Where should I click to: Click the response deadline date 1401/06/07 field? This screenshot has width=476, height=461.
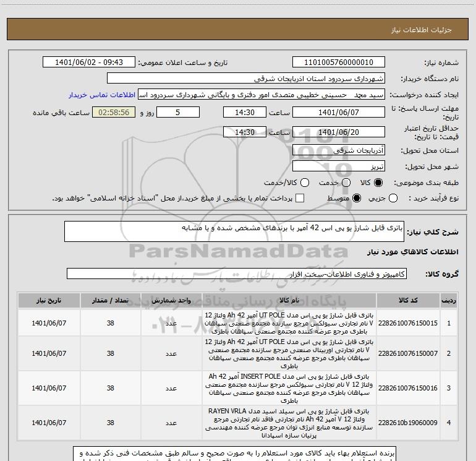339,112
